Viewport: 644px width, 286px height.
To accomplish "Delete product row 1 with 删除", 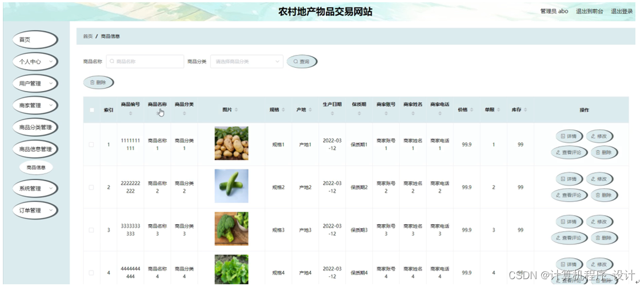I will coord(604,153).
